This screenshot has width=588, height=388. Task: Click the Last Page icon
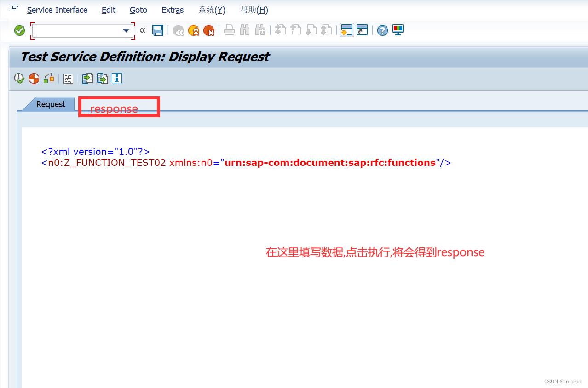[326, 30]
